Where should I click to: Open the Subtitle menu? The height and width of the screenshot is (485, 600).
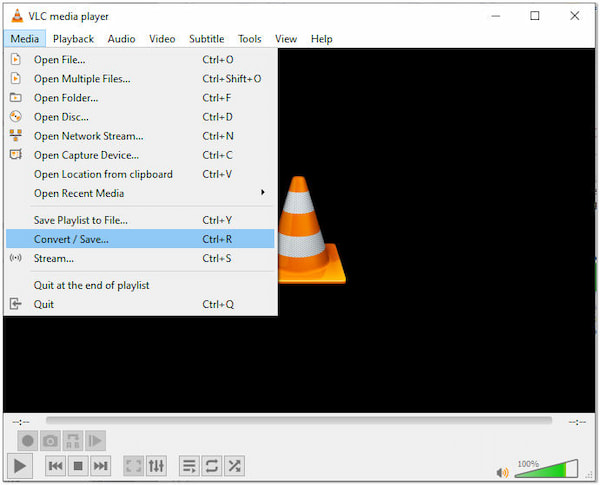click(x=207, y=39)
